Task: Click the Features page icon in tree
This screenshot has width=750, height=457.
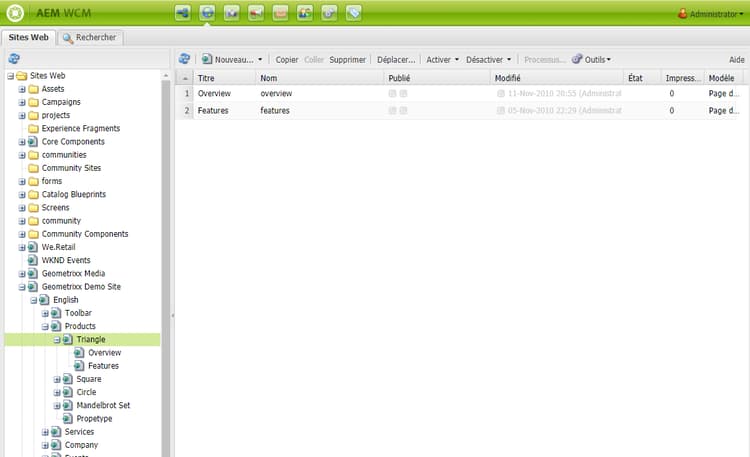Action: (79, 366)
